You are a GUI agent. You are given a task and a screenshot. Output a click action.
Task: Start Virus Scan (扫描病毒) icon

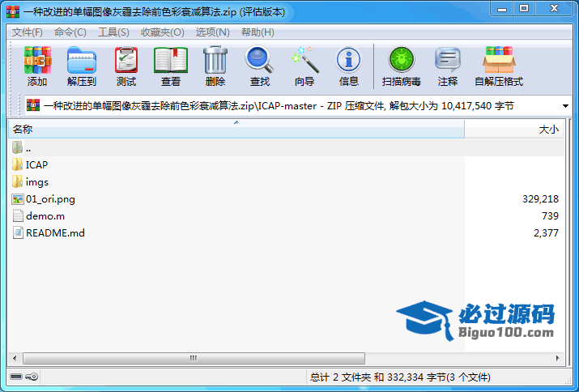click(402, 60)
